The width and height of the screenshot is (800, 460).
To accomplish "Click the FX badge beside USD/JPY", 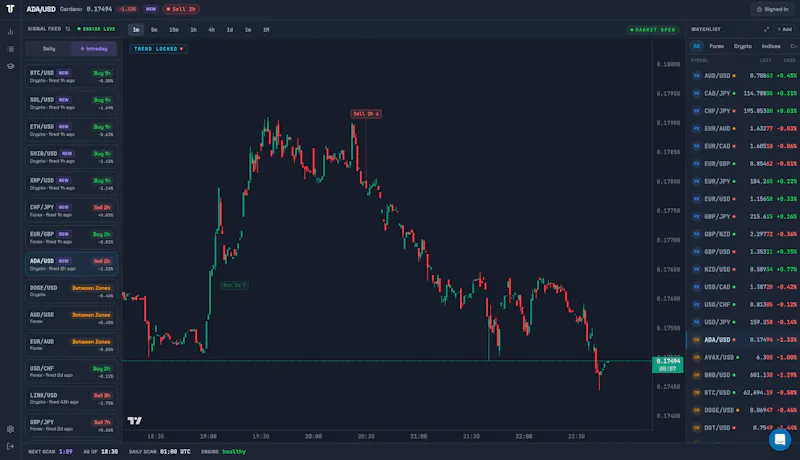I will [x=696, y=322].
